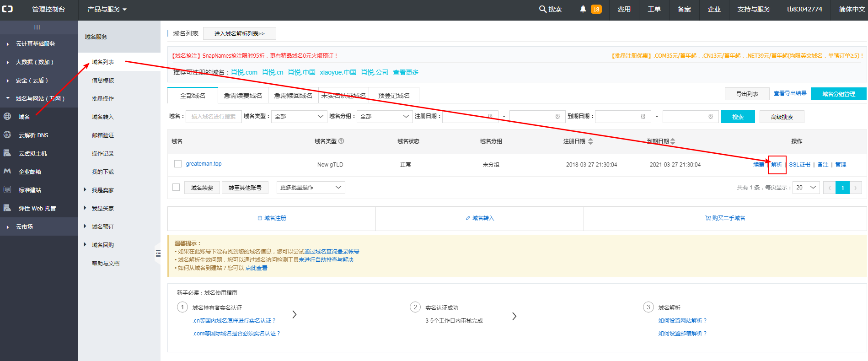Switch to 急需续费域名 tab
The width and height of the screenshot is (868, 361).
(243, 96)
